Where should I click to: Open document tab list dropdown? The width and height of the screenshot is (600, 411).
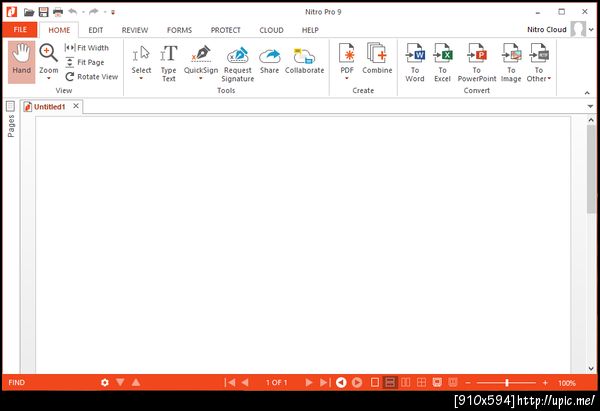point(590,106)
